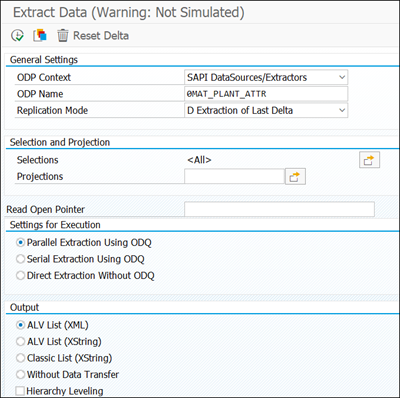Enable the Hierarchy Leveling checkbox
400x398 pixels.
point(20,391)
